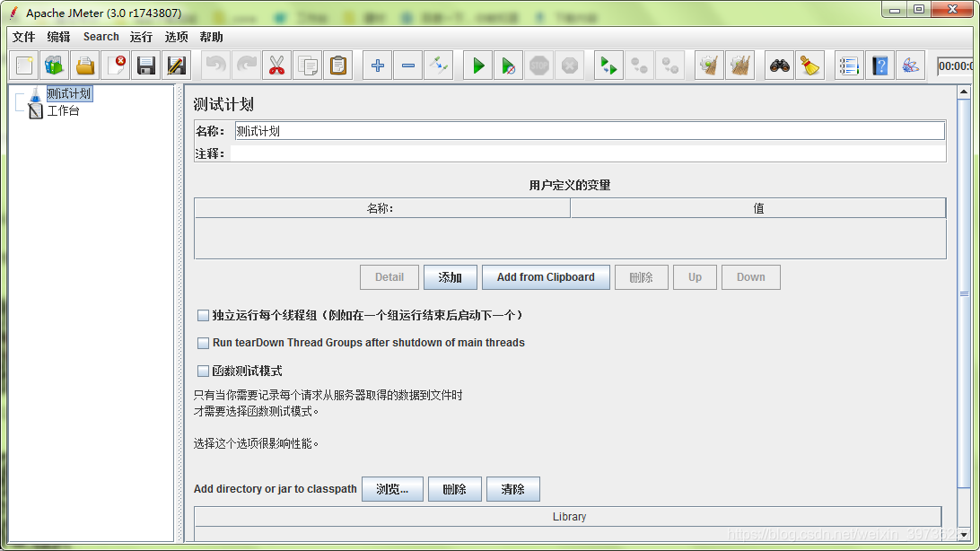This screenshot has width=980, height=551.
Task: Click the Clear results broom icon
Action: [709, 66]
